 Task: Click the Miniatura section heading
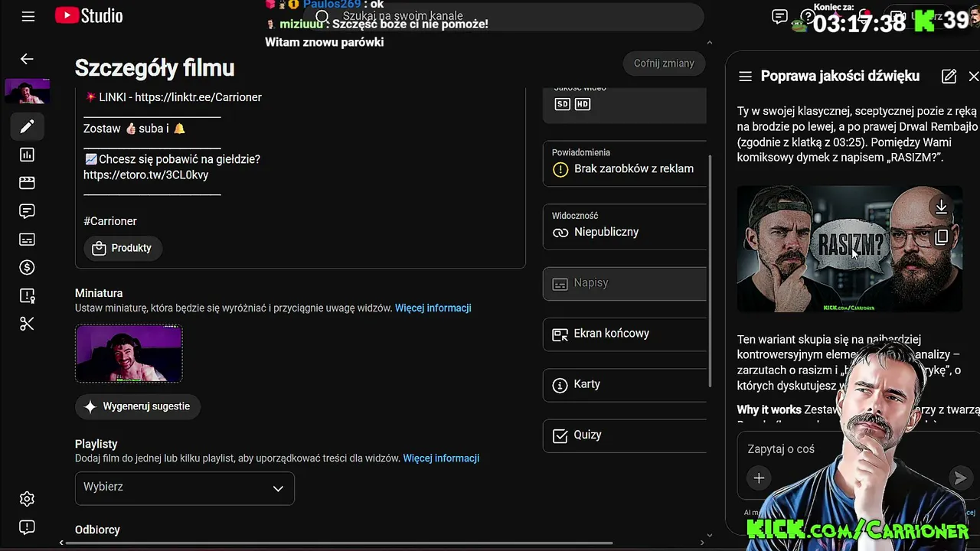point(99,293)
